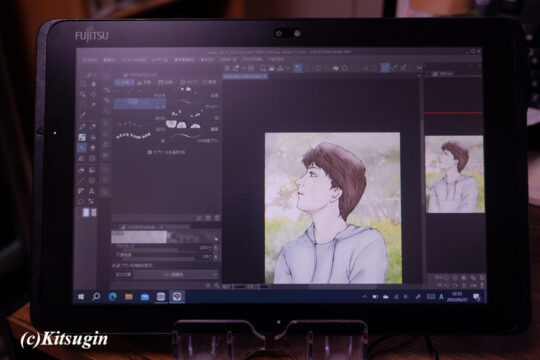Screen dimensions: 540x360
Task: Toggle the highlighted snap icon in the command bar
Action: coord(385,68)
